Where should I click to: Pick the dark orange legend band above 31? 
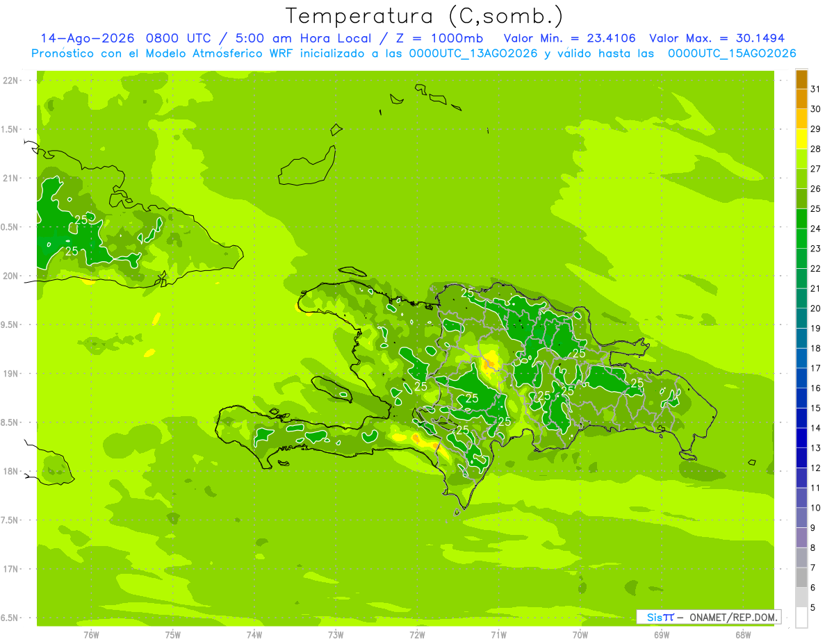click(x=801, y=79)
